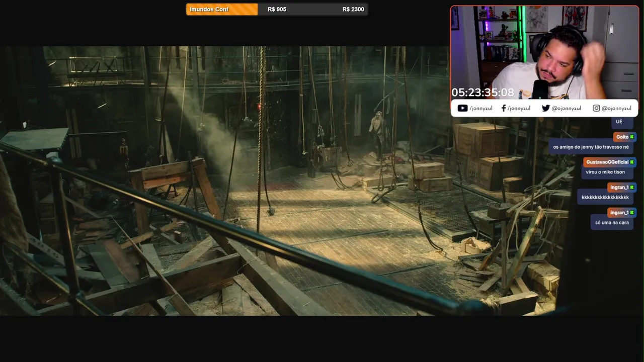
Task: Click the R$ 905 donation amount
Action: pos(277,9)
